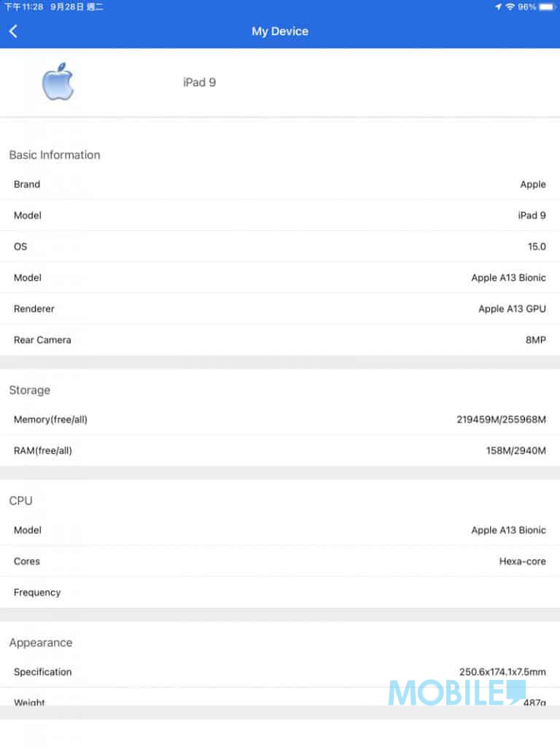Tap the Frequency row under CPU
The height and width of the screenshot is (747, 560).
click(x=280, y=592)
